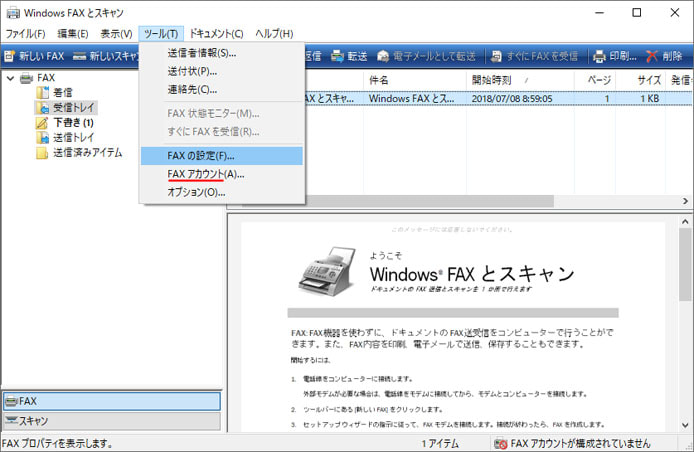Click fax machine image in preview
This screenshot has width=694, height=452.
(x=328, y=271)
